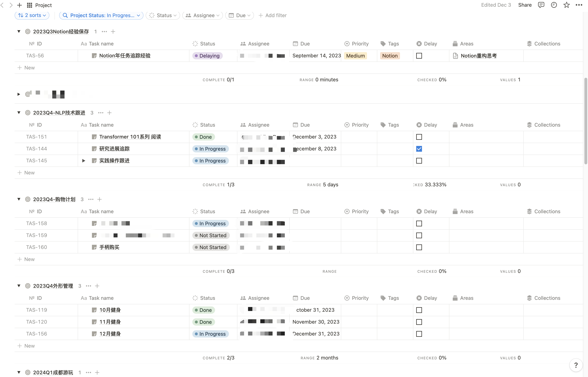Open options dots for 2023Q4-NLP技术跟进 group
This screenshot has width=588, height=377.
pyautogui.click(x=101, y=113)
